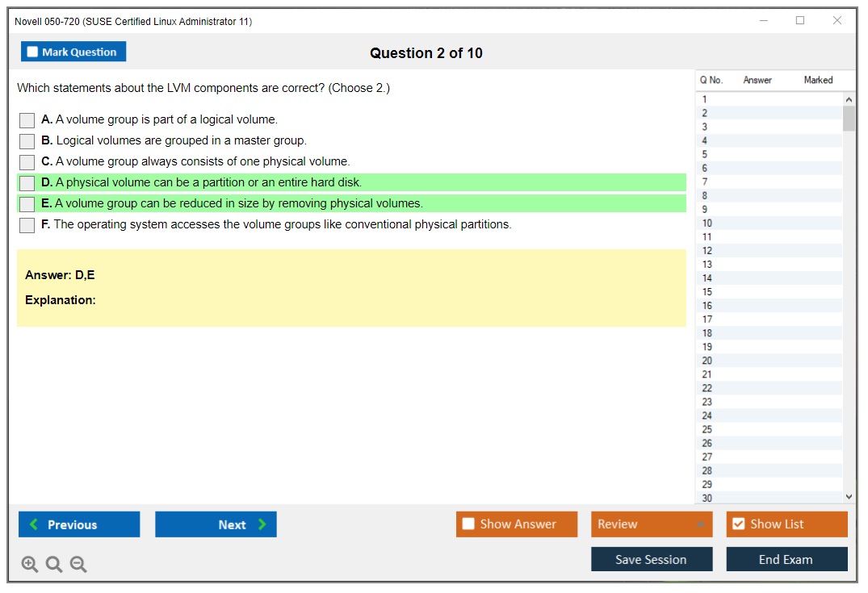
Task: Toggle the Show Answer checkbox
Action: pos(468,524)
